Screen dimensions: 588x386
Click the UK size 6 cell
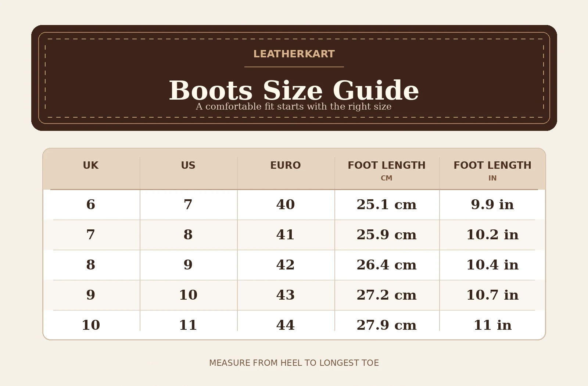91,204
